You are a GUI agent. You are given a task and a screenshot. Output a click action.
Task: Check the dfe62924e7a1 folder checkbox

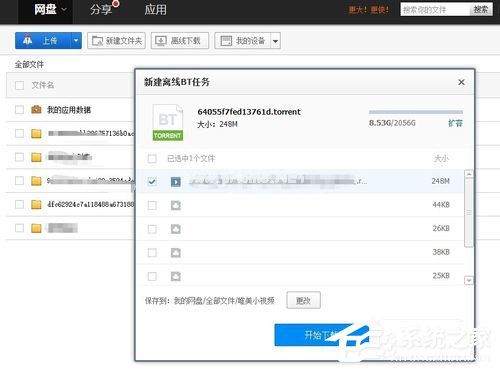[x=20, y=204]
